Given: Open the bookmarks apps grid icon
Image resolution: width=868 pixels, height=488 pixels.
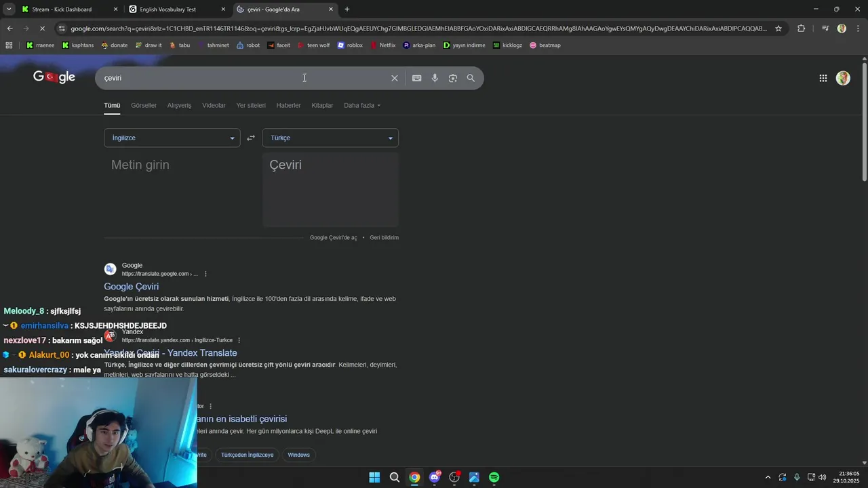Looking at the screenshot, I should click(9, 45).
